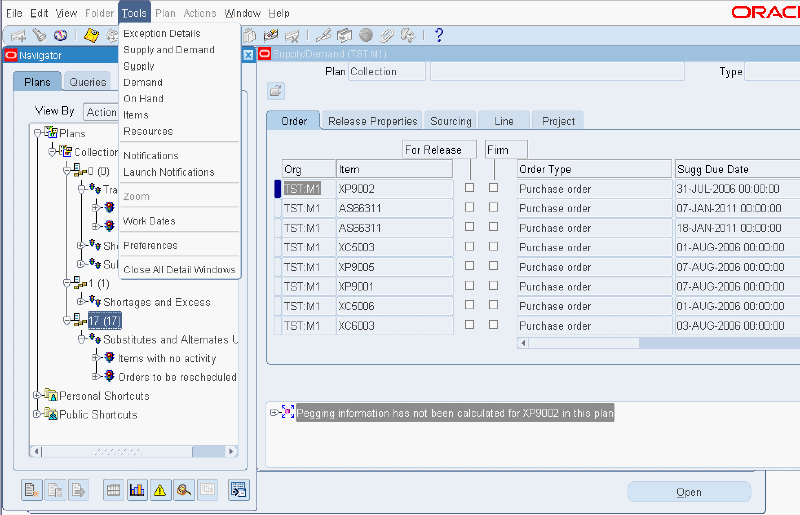Screen dimensions: 800x515
Task: Check For Release for item XP9001
Action: click(x=469, y=286)
